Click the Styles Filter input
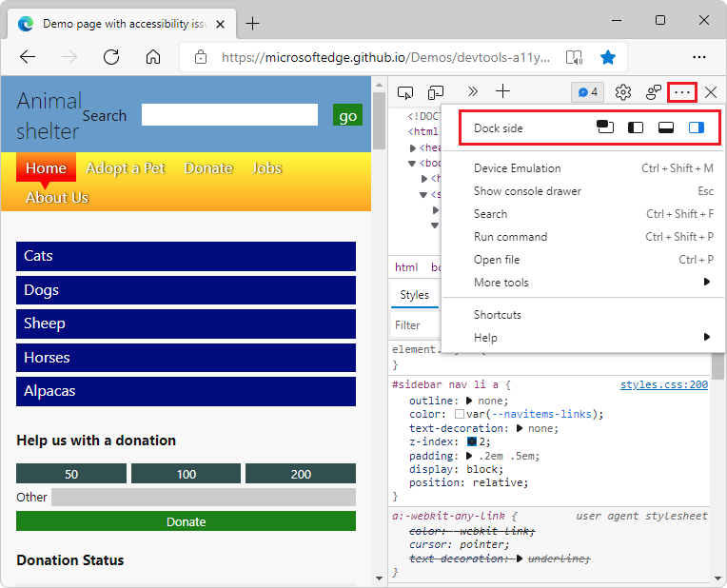The width and height of the screenshot is (727, 588). click(x=416, y=325)
